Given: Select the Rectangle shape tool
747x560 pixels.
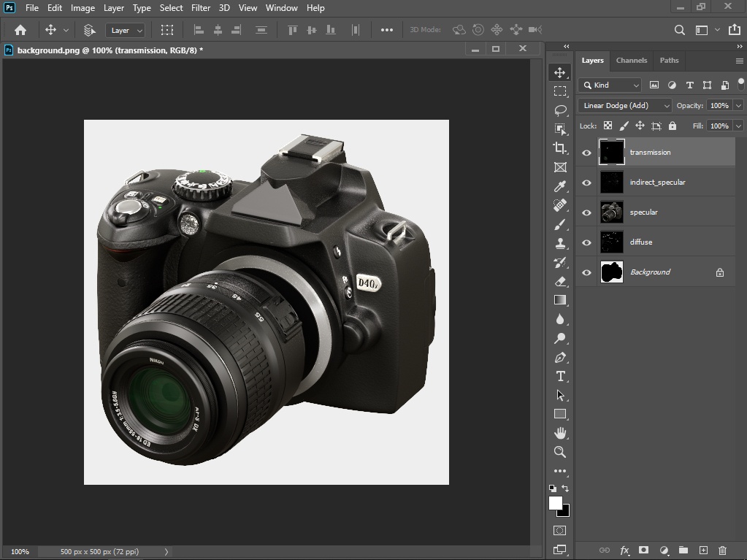Looking at the screenshot, I should point(560,414).
